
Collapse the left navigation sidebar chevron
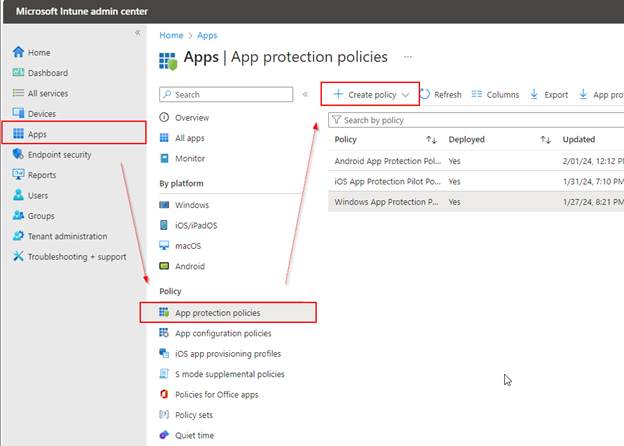click(x=138, y=33)
